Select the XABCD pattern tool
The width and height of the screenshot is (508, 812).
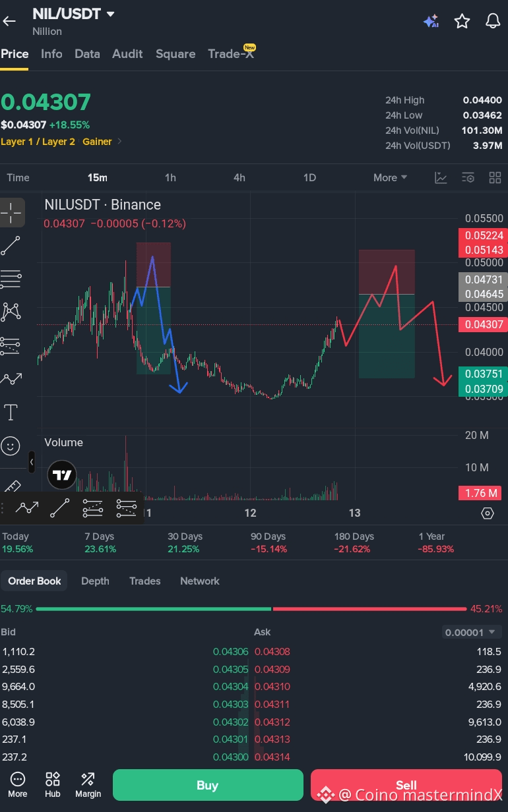coord(11,312)
